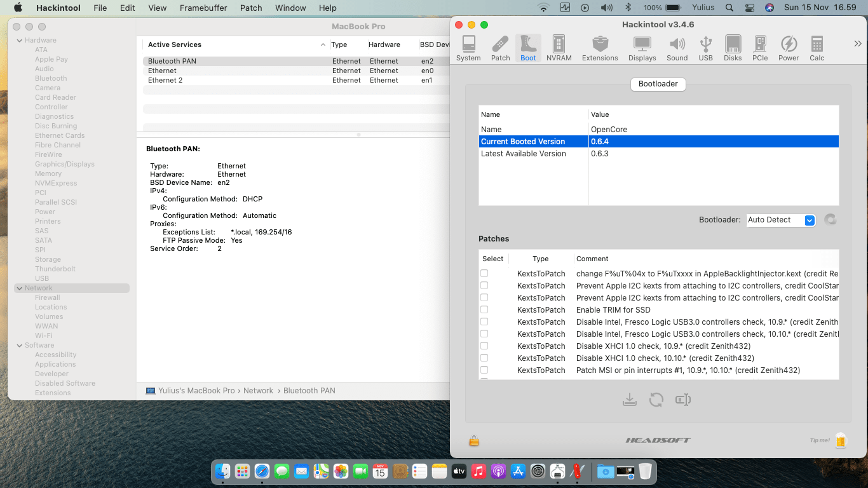Screen dimensions: 868x488
Task: Click the lock icon at bottom left
Action: pyautogui.click(x=473, y=440)
